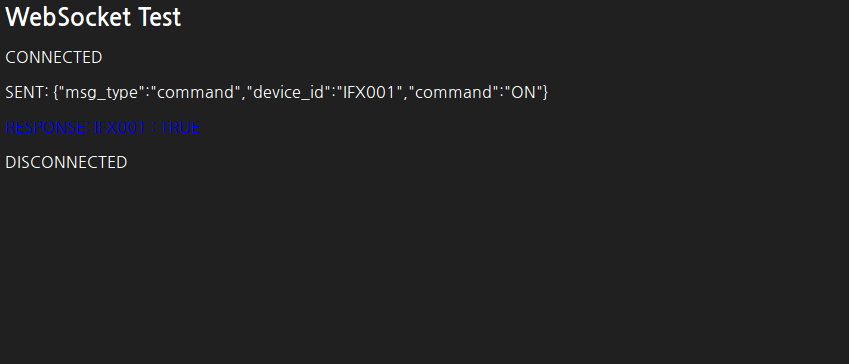Click the "command" key preceding "ON"
Screen dimensions: 849x364
(453, 93)
